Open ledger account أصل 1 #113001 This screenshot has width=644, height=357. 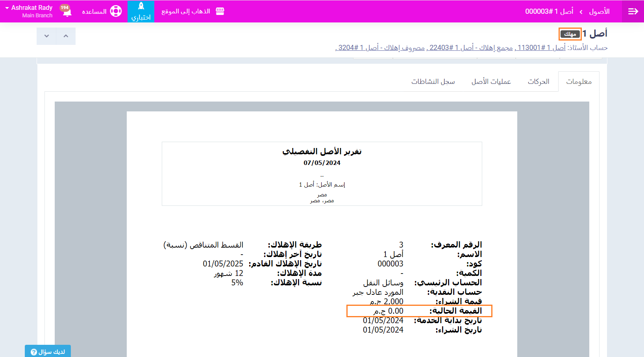coord(541,48)
